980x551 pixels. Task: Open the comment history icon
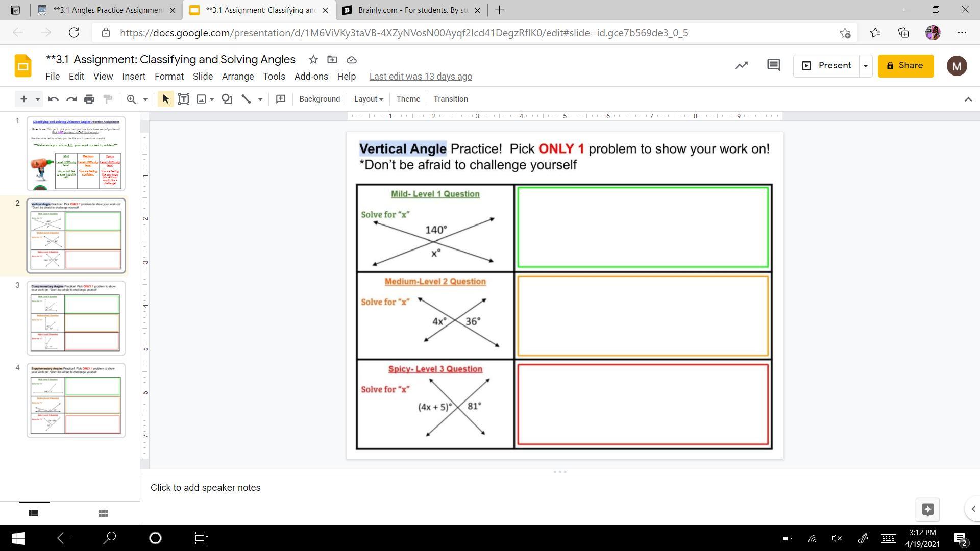(x=773, y=65)
